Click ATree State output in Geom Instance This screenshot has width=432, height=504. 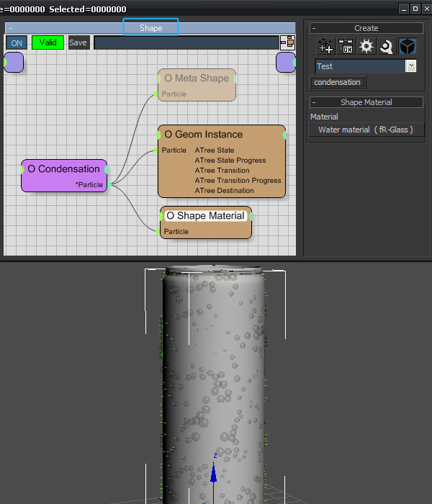click(215, 150)
